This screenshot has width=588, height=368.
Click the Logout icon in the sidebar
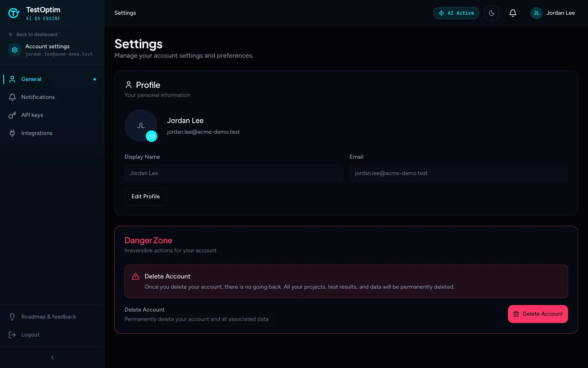click(x=12, y=334)
